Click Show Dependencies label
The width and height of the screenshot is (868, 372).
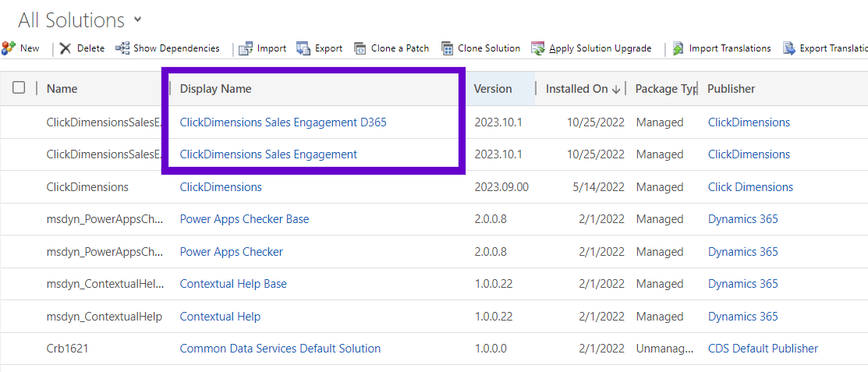click(176, 48)
